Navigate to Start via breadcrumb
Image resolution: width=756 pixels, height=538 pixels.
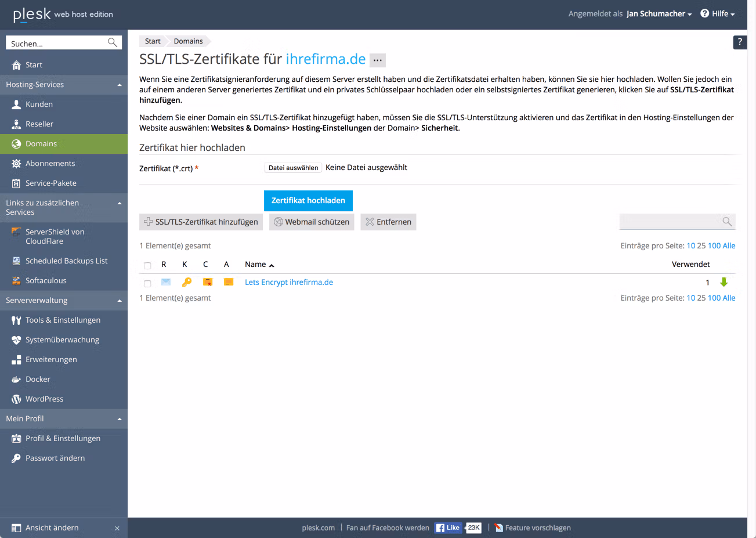(x=152, y=41)
